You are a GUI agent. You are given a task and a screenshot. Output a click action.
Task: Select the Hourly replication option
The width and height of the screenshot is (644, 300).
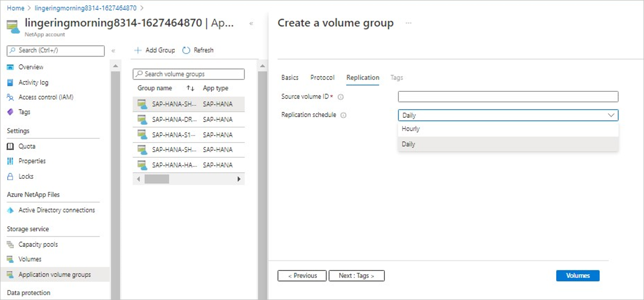508,129
